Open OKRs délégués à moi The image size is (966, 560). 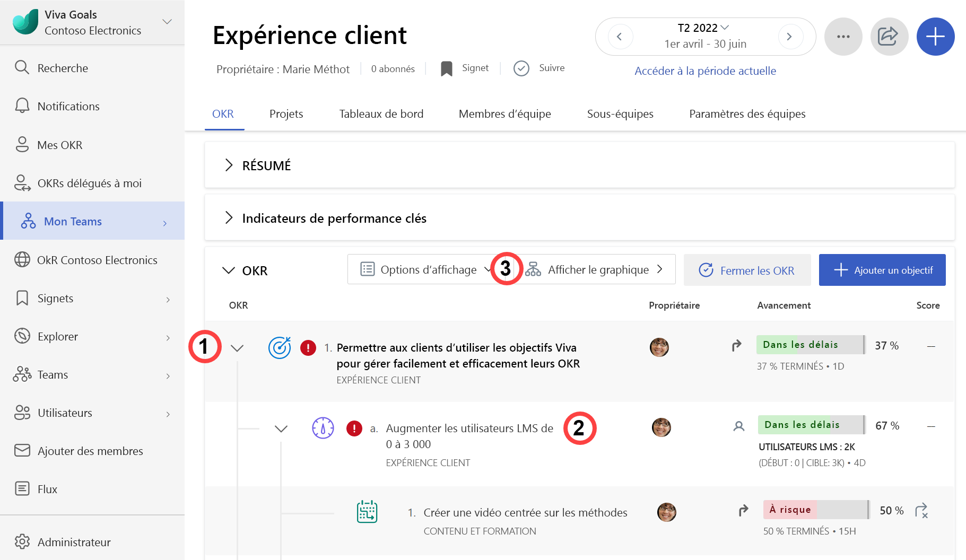tap(92, 183)
